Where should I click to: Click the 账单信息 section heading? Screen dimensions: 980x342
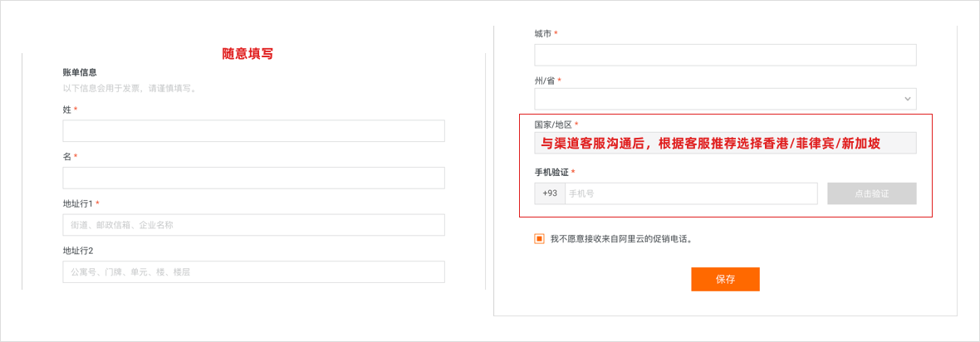click(x=80, y=72)
